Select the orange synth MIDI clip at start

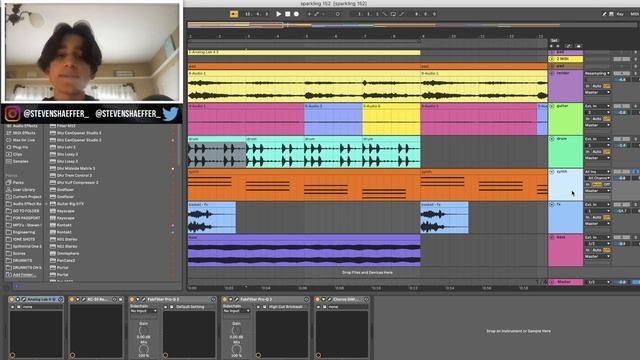(x=304, y=184)
